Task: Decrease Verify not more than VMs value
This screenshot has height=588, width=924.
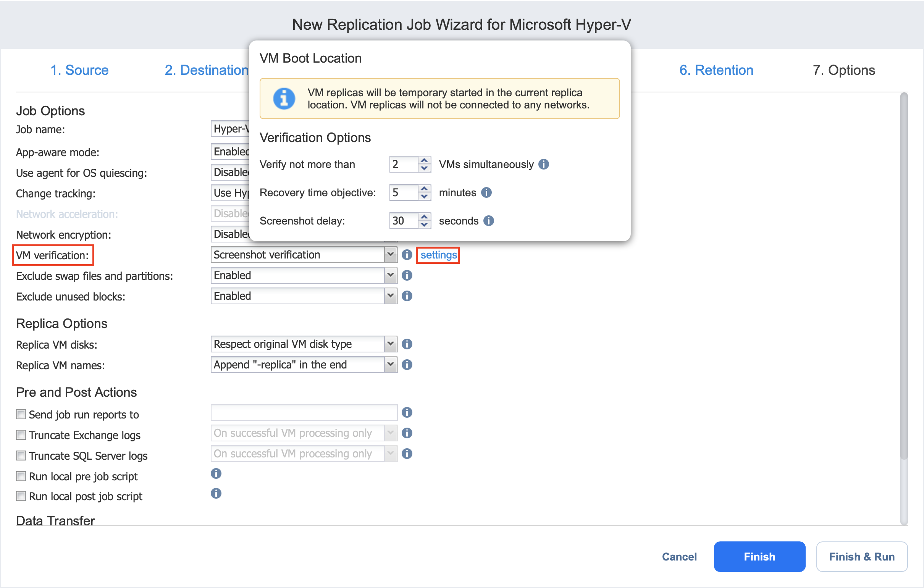Action: (x=425, y=168)
